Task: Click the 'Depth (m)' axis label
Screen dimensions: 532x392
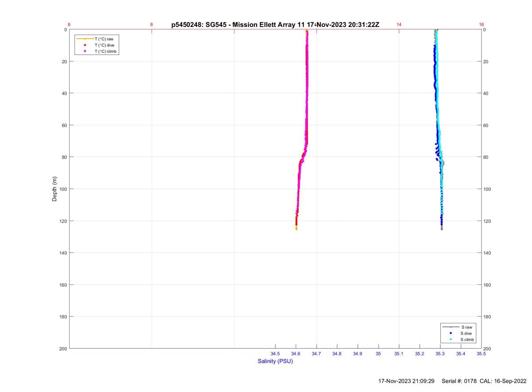Action: [x=55, y=189]
